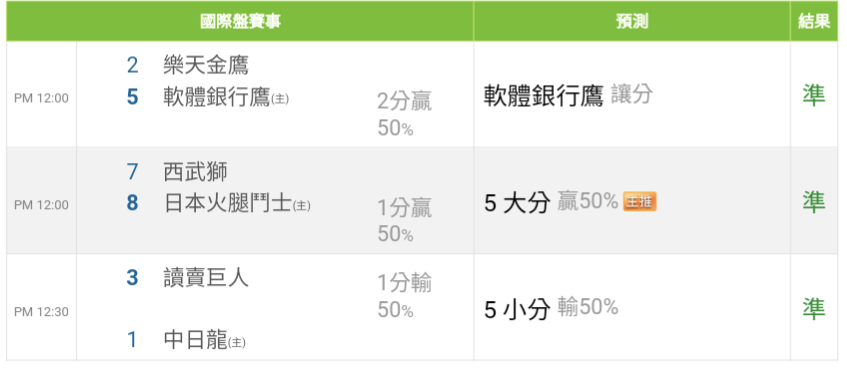Click the orange 主推 badge icon
Screen dimensions: 847x371
[640, 201]
